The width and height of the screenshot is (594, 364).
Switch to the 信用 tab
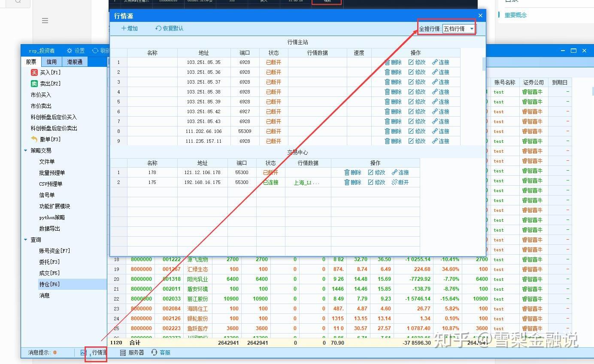tap(51, 61)
